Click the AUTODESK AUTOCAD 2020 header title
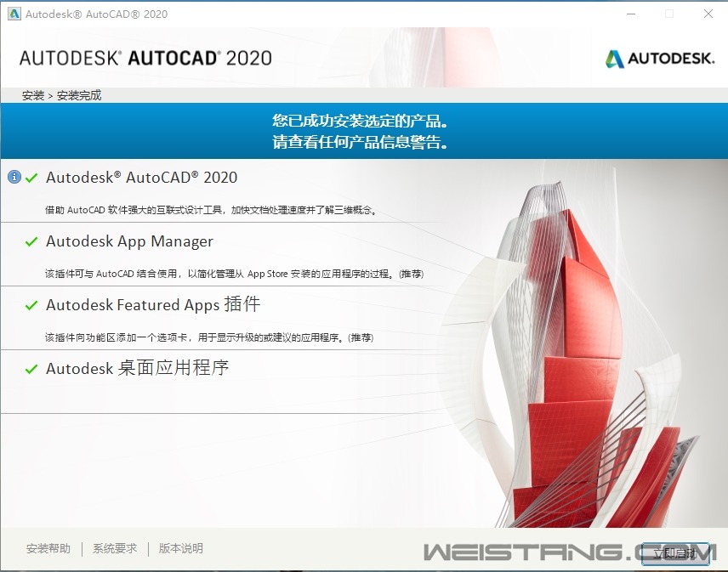 coord(145,58)
